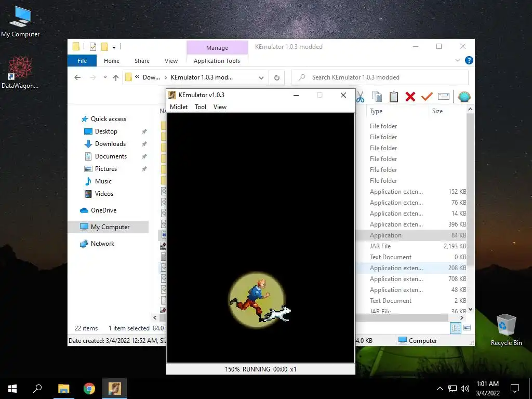Open the notification center icon
532x399 pixels.
tap(515, 389)
